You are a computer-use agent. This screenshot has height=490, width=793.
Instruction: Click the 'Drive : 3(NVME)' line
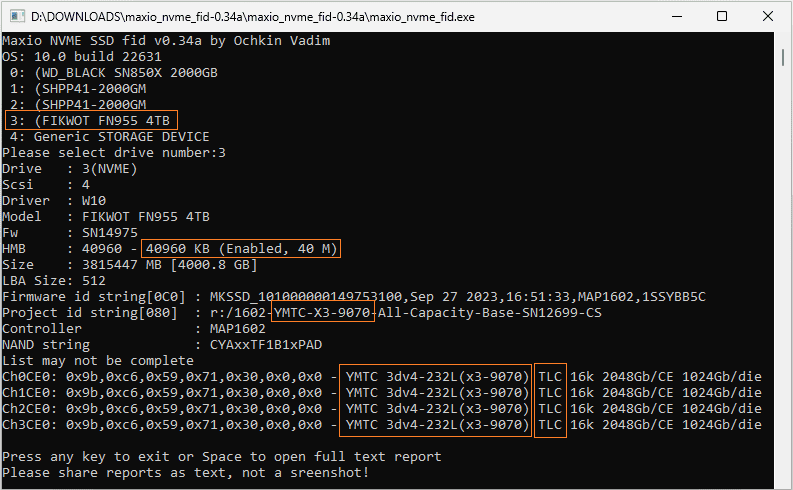tap(70, 169)
